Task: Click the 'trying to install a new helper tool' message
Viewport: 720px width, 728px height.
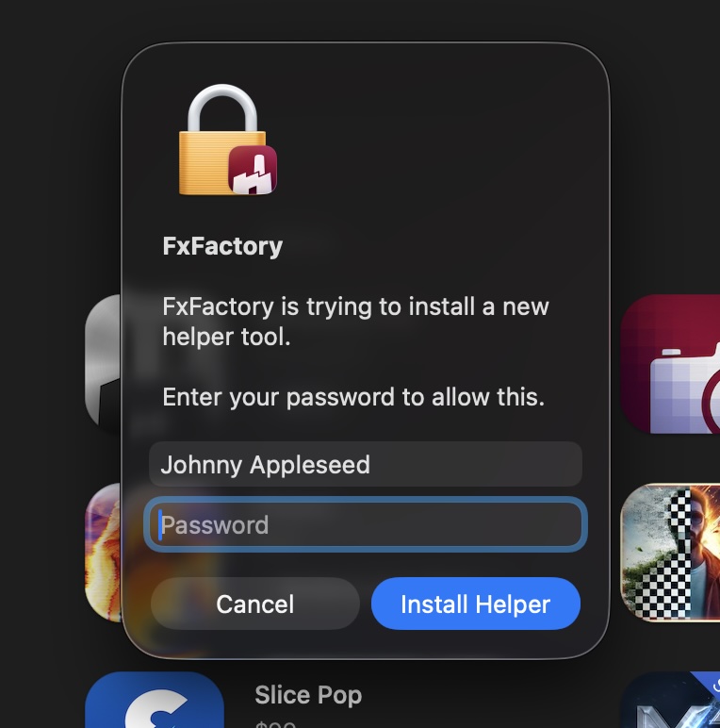Action: [356, 322]
